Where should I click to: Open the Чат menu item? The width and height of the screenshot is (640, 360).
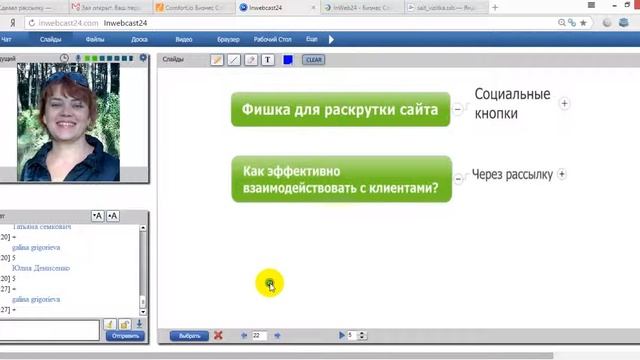6,40
